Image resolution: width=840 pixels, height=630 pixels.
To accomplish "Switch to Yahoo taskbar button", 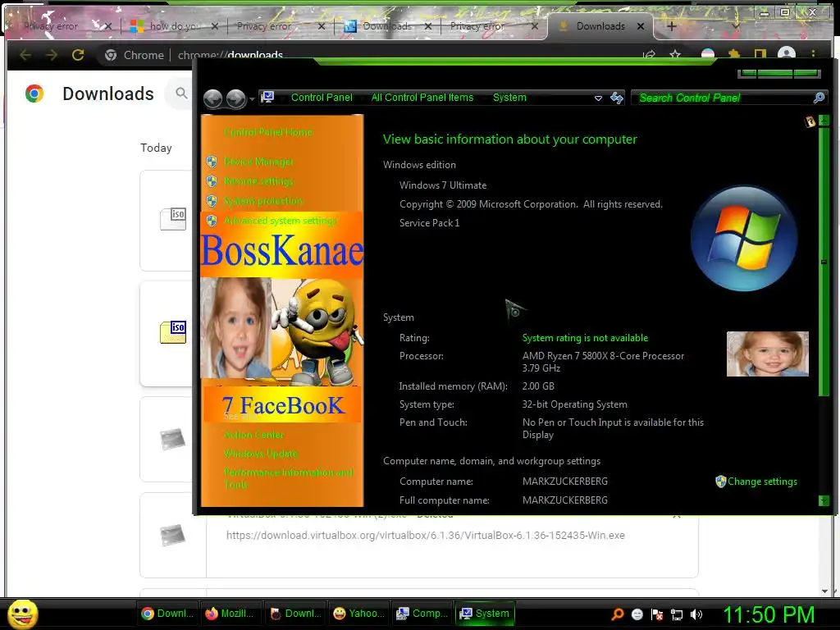I will (x=358, y=614).
